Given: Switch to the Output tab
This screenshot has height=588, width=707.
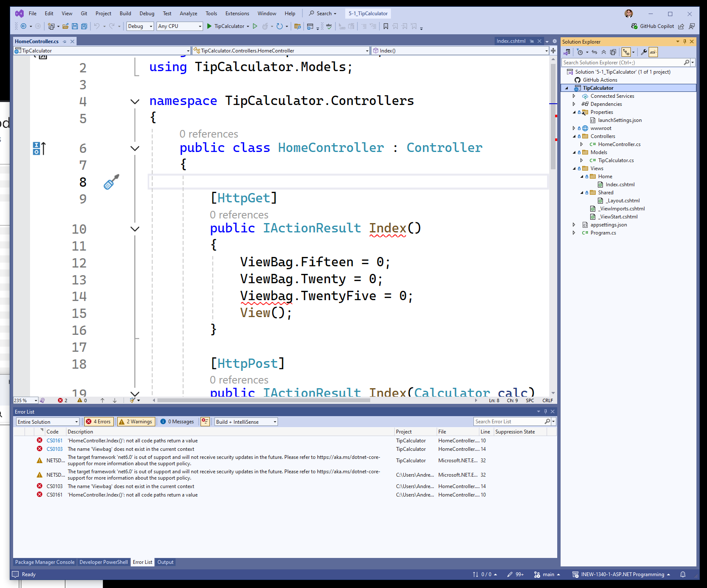Looking at the screenshot, I should pyautogui.click(x=165, y=562).
